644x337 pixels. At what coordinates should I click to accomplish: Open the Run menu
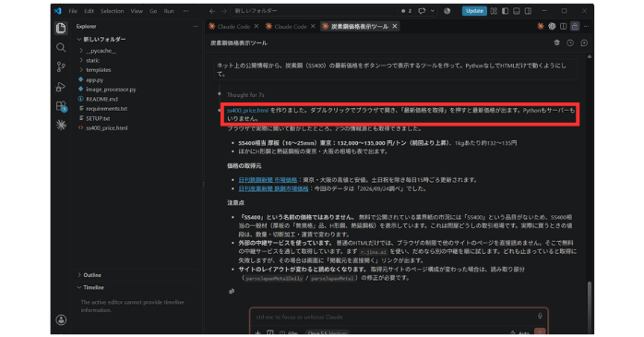pyautogui.click(x=169, y=11)
